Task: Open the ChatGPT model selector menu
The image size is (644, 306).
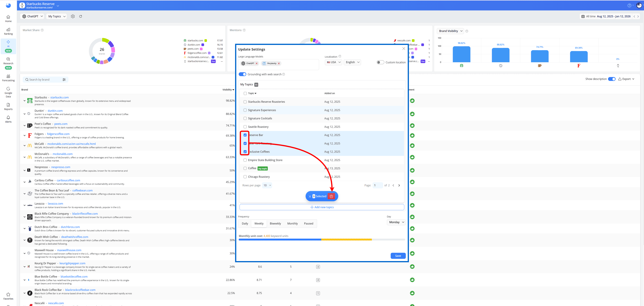Action: (x=32, y=16)
